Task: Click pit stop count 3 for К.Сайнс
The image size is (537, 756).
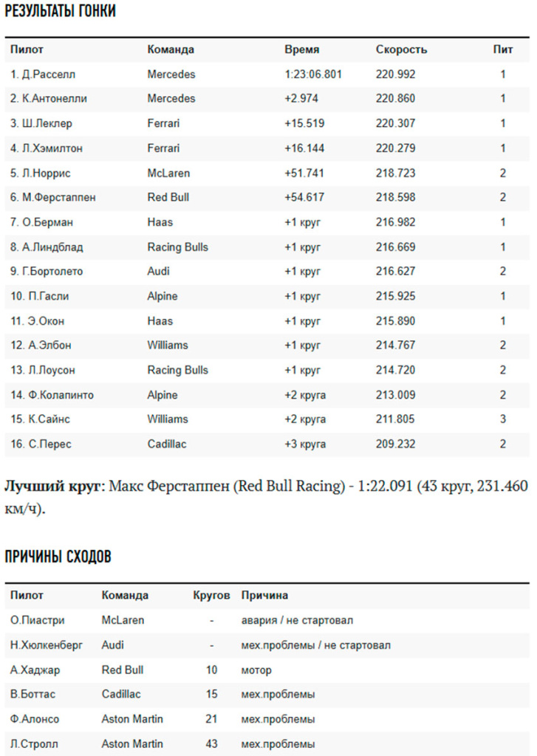Action: pyautogui.click(x=503, y=419)
